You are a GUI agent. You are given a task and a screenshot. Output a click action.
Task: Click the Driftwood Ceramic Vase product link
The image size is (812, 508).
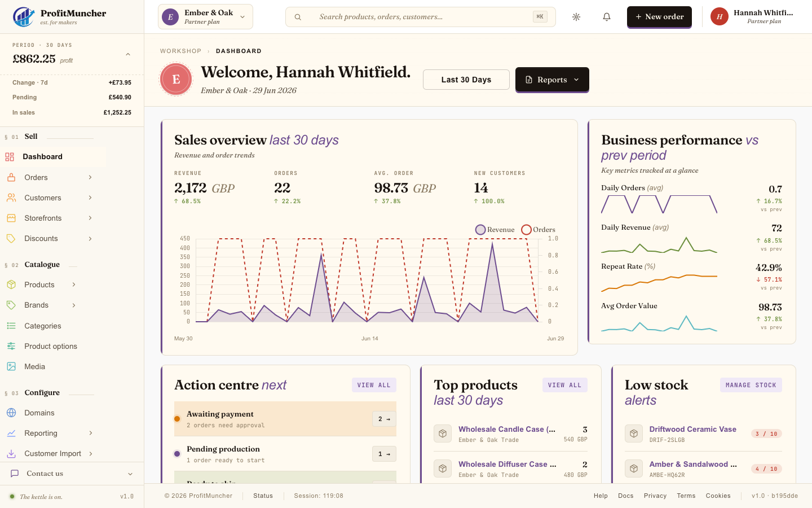click(692, 429)
